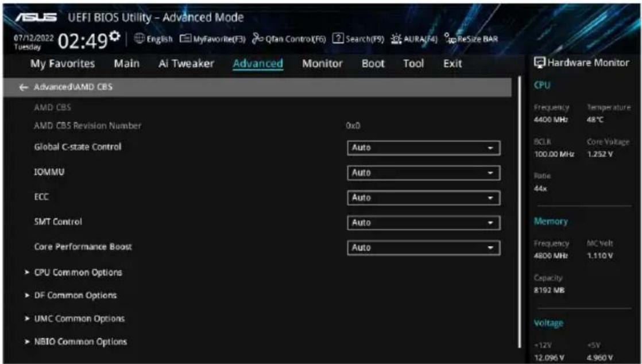Screen dimensions: 642x364
Task: Click the 0x0 revision value
Action: pyautogui.click(x=353, y=126)
